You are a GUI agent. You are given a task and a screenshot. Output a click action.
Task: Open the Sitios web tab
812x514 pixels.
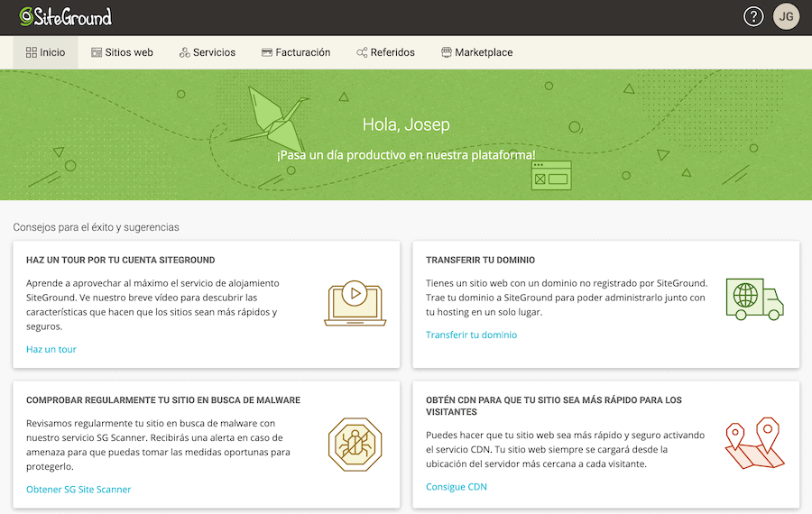[x=122, y=52]
